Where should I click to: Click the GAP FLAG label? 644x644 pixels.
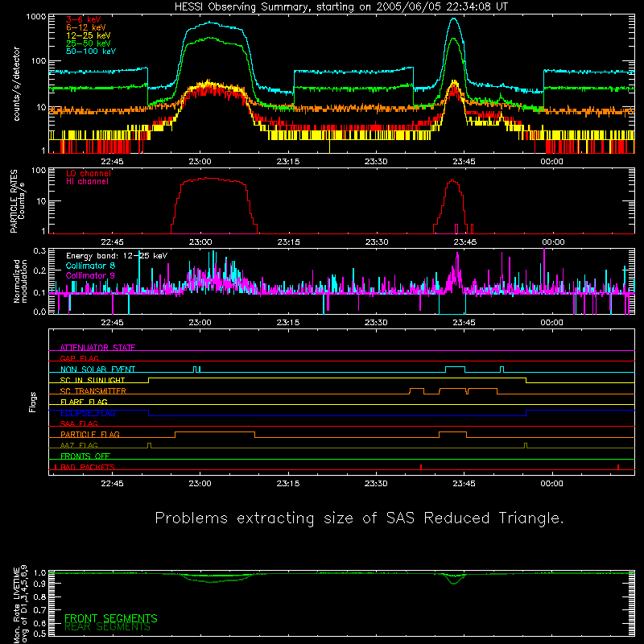pos(79,358)
